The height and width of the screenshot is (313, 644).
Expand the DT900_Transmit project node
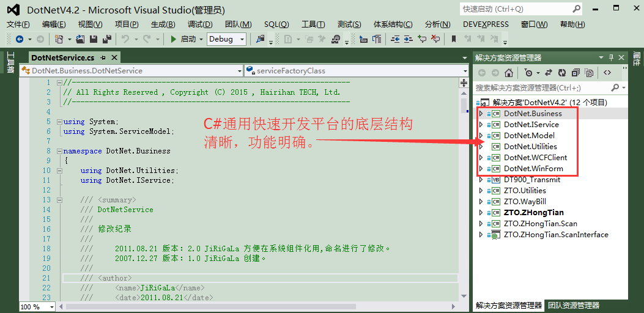tap(481, 180)
